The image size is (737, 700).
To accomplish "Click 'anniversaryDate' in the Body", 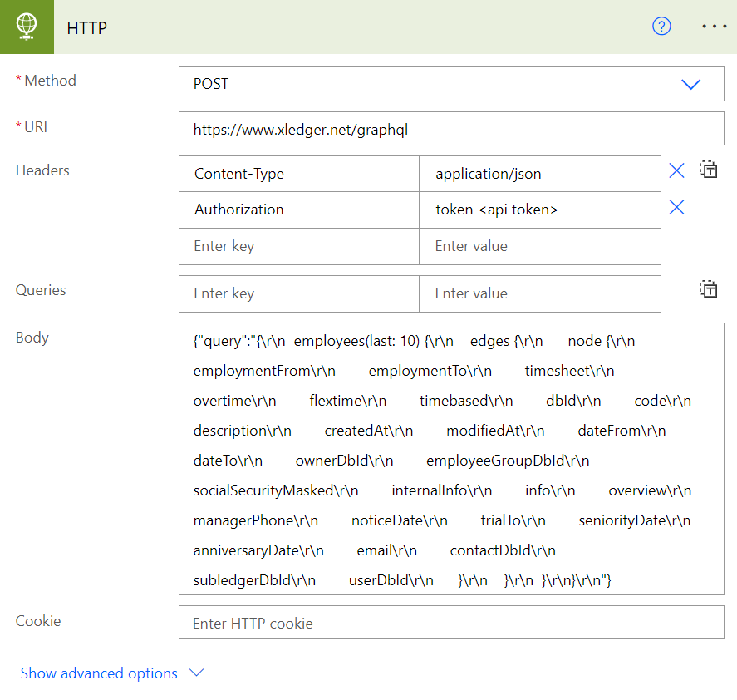I will point(246,550).
